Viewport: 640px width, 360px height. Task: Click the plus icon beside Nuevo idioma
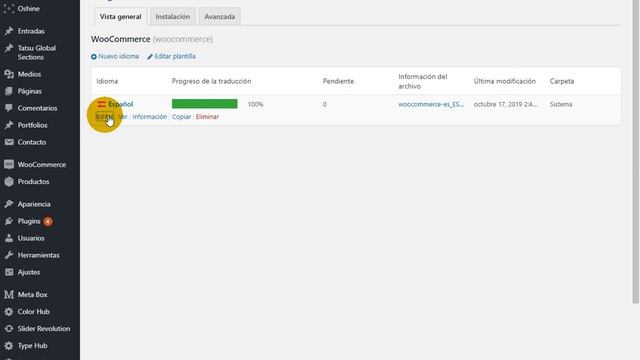pos(94,57)
